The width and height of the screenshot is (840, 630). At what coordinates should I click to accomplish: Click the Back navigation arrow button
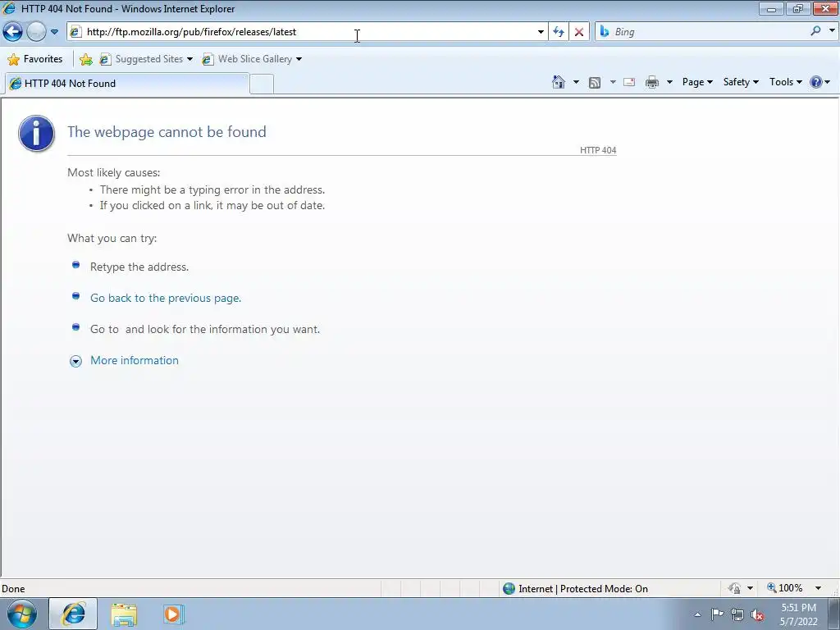coord(13,32)
